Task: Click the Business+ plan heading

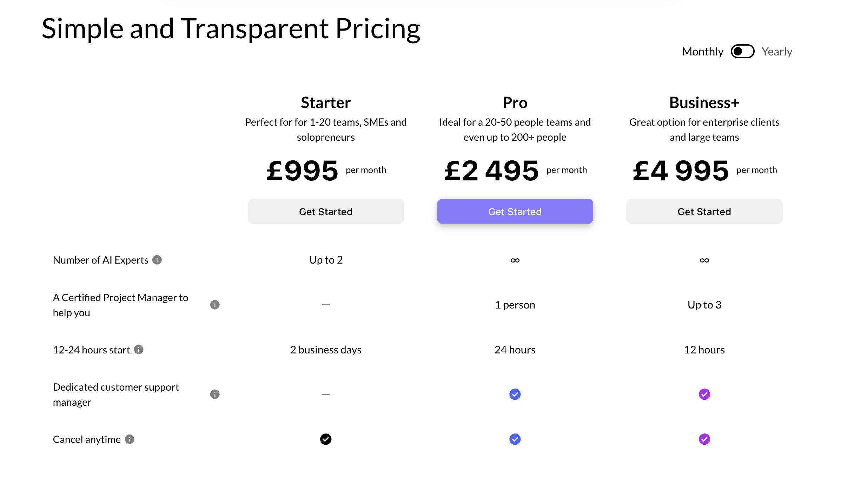Action: (x=704, y=102)
